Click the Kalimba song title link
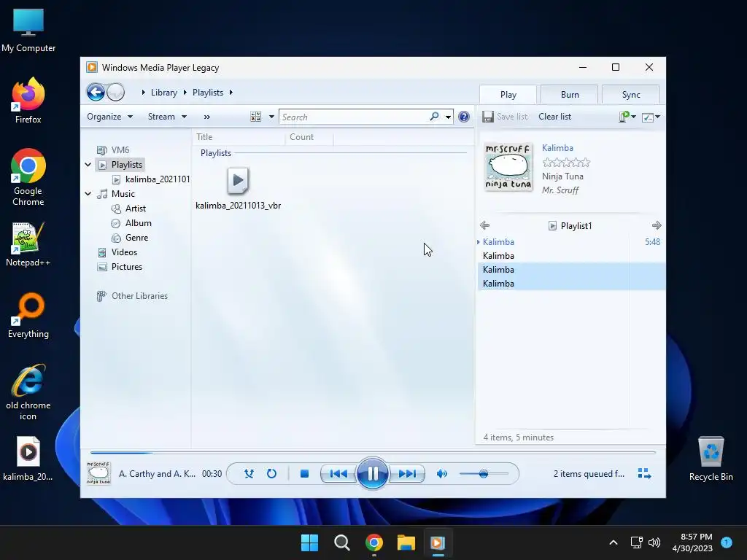This screenshot has height=560, width=747. click(557, 148)
